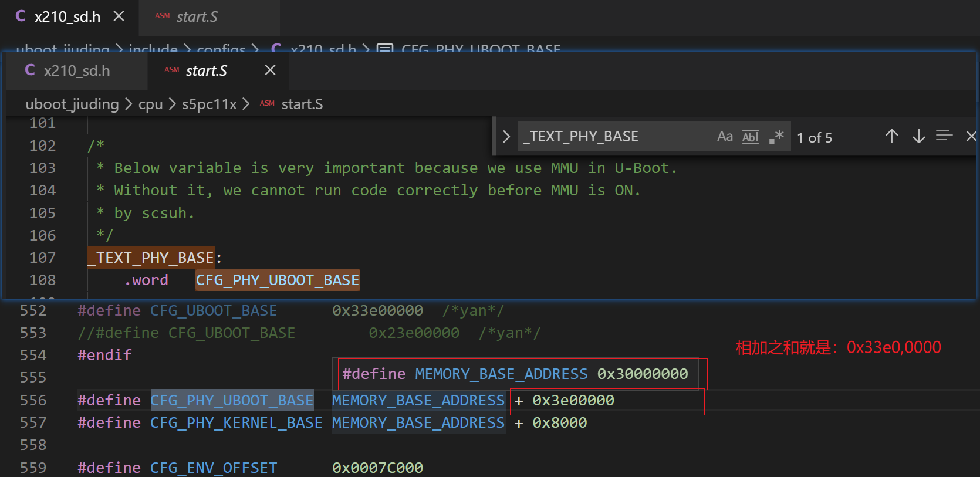Click 0x8000 value on line 557
Image resolution: width=980 pixels, height=477 pixels.
[x=559, y=422]
